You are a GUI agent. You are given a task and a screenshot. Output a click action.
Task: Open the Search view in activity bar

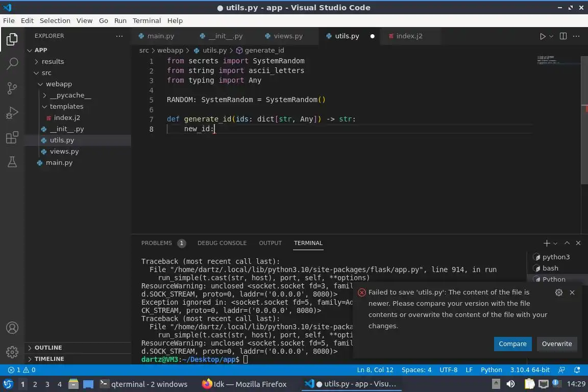[12, 64]
